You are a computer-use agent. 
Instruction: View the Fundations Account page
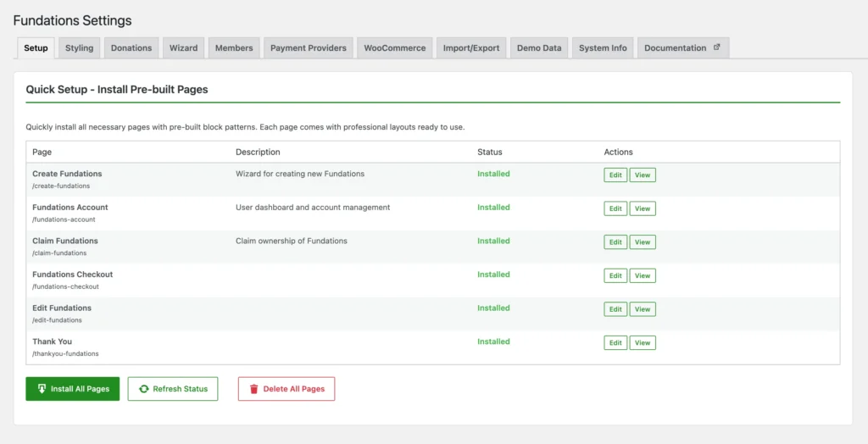coord(643,208)
